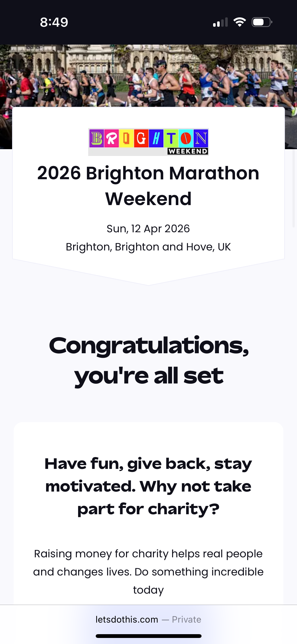Image resolution: width=297 pixels, height=644 pixels.
Task: Tap the Brighton and Hove, UK location
Action: (x=148, y=247)
